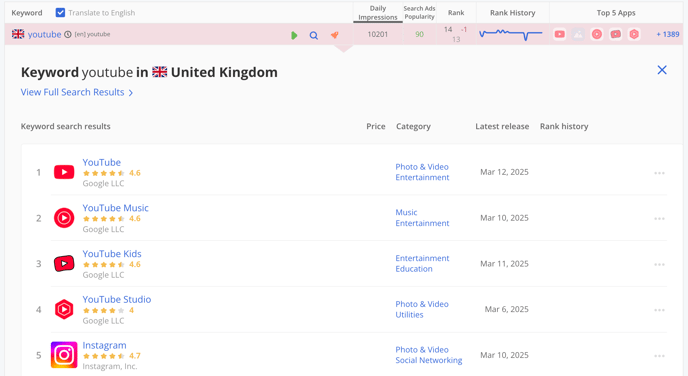Viewport: 688px width, 376px height.
Task: Open the three-dot menu for Instagram row
Action: (x=659, y=356)
